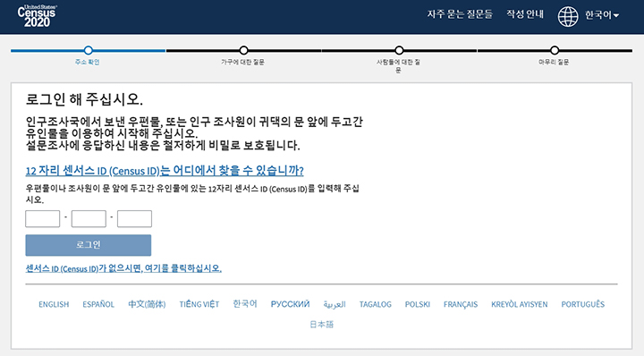Select the 가구에 대한 질문 step marker
This screenshot has width=644, height=356.
click(243, 50)
